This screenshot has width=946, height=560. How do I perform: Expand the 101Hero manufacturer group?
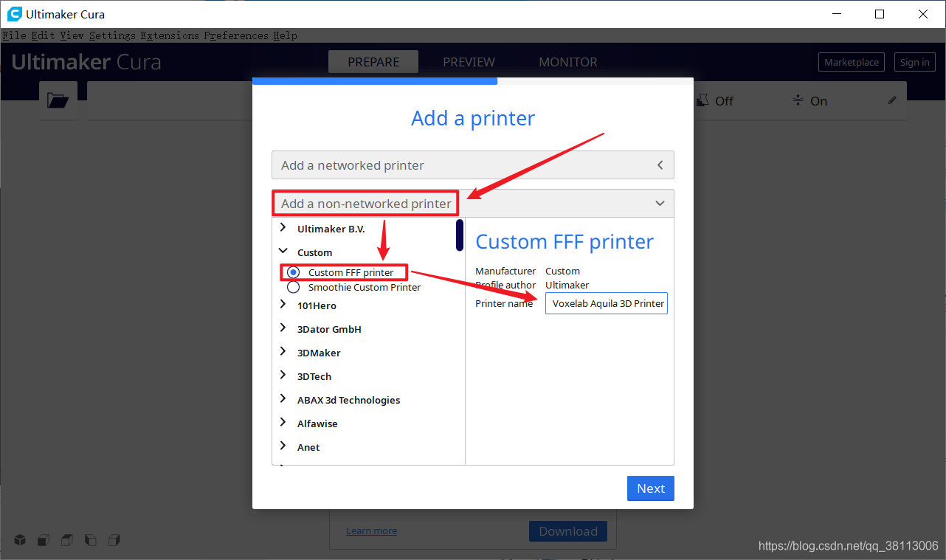(283, 305)
